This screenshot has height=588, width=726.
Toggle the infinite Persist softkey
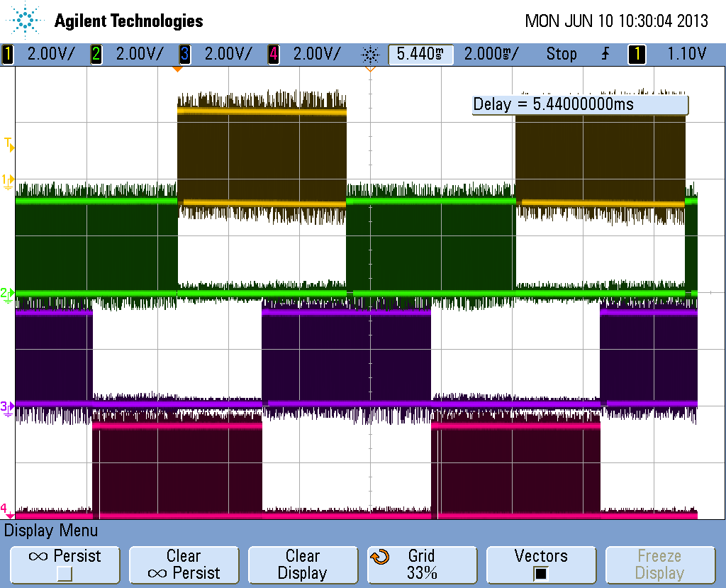point(65,565)
